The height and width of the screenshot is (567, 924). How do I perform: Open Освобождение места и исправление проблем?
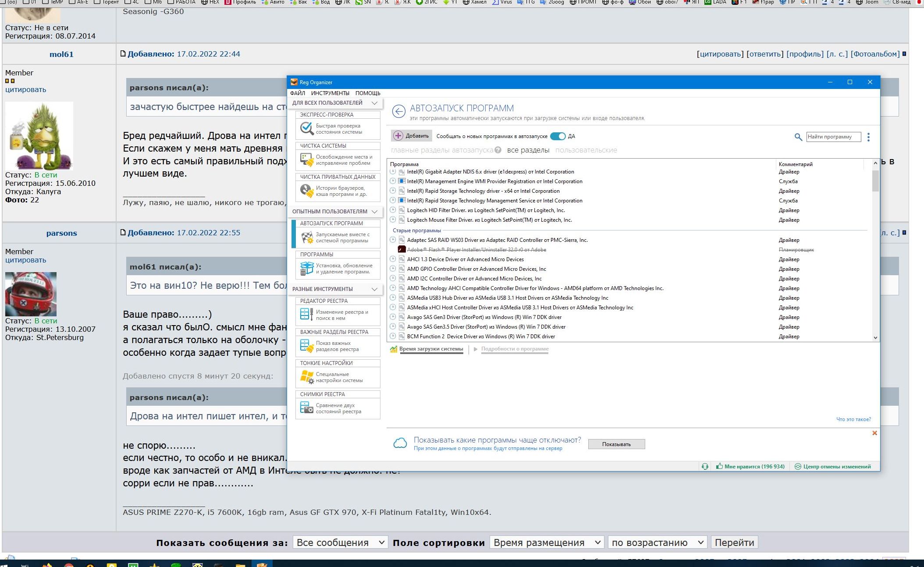coord(338,160)
